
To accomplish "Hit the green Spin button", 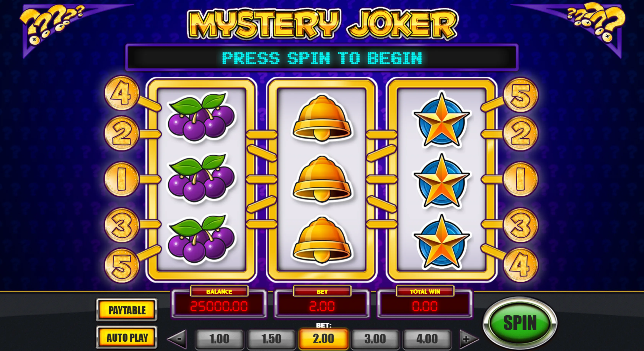I will pos(520,323).
